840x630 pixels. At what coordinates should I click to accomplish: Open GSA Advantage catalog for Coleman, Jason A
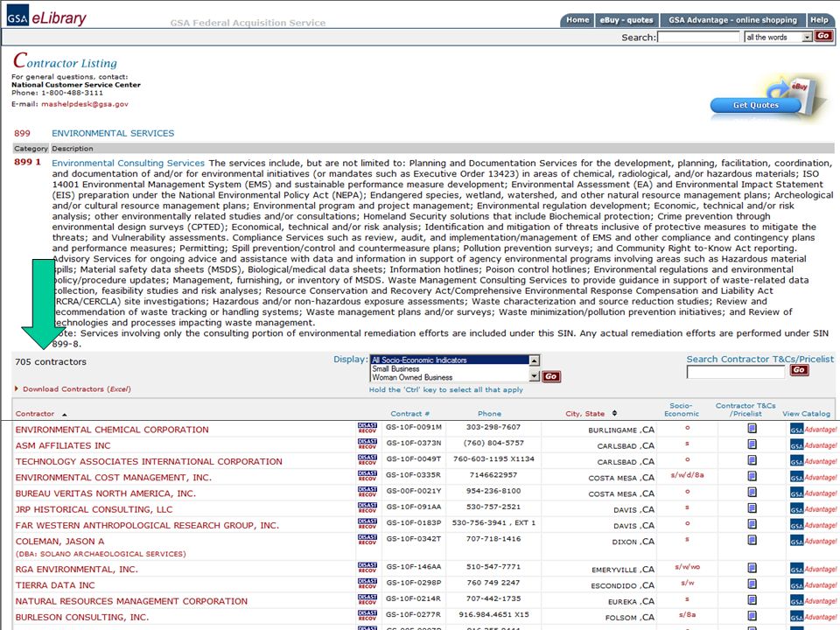813,541
